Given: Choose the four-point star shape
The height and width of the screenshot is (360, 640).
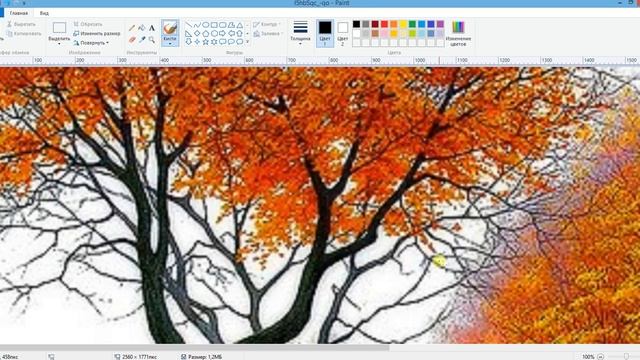Looking at the screenshot, I should tap(197, 42).
